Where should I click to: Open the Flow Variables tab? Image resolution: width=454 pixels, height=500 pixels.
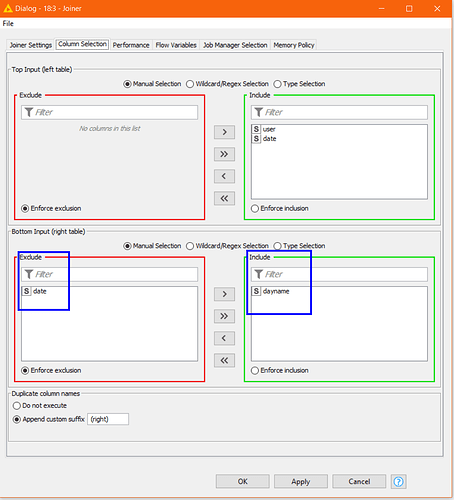[x=176, y=45]
